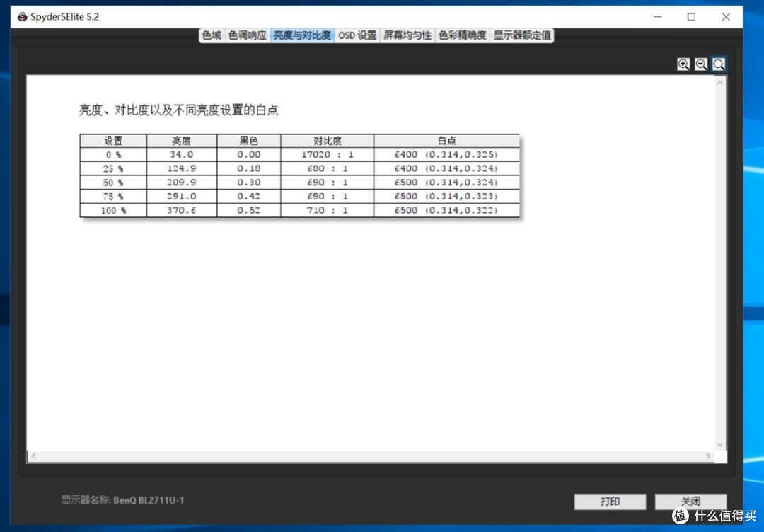
Task: Click the horizontal scrollbar right arrow
Action: point(708,456)
